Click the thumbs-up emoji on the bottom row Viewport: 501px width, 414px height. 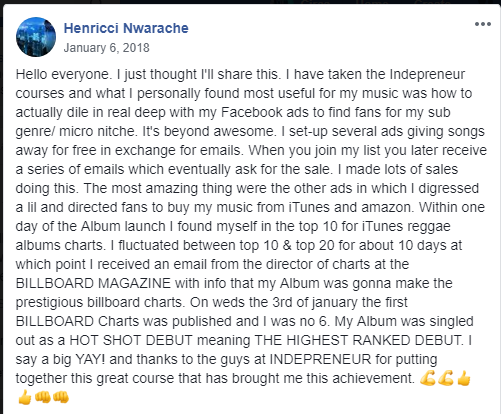[25, 397]
